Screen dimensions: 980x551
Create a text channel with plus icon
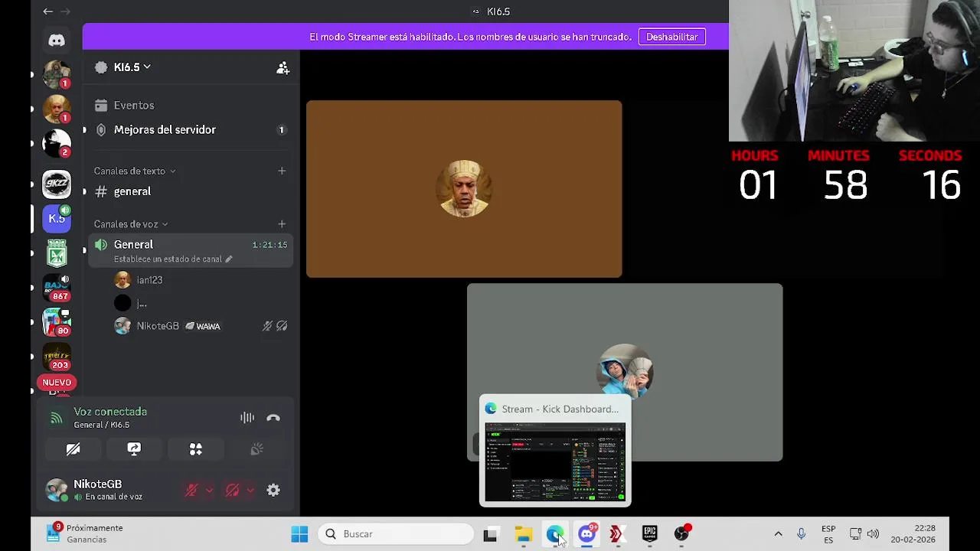(x=282, y=171)
